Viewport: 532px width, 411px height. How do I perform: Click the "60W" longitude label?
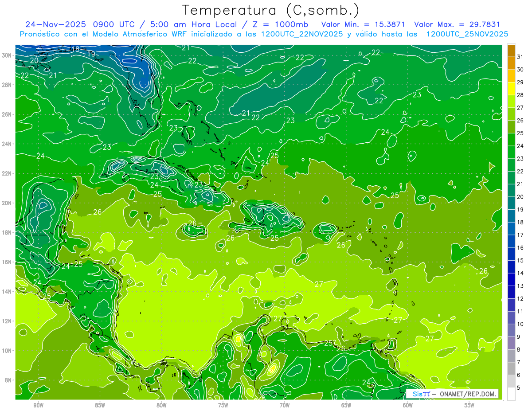408,405
